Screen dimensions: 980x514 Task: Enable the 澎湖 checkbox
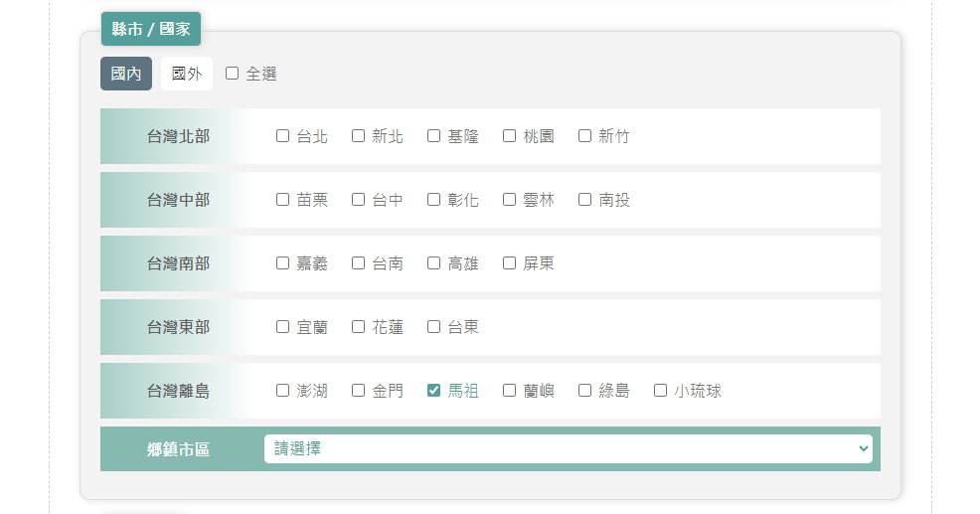point(283,391)
